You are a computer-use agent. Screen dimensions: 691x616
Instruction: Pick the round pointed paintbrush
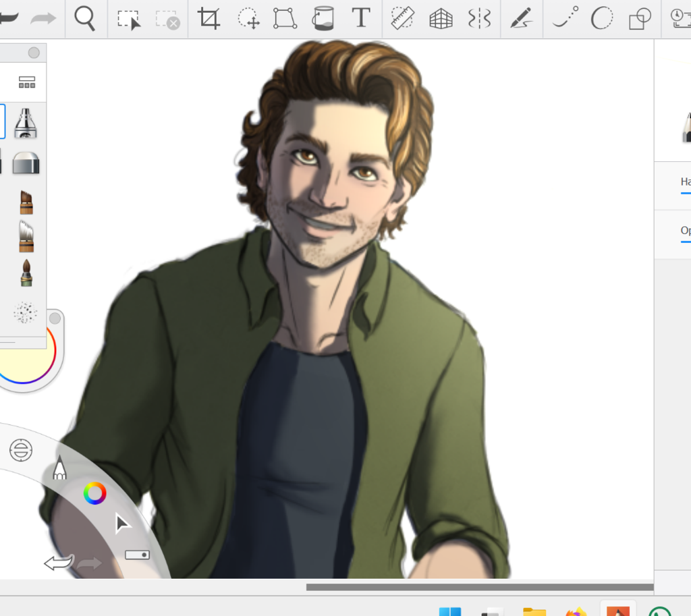(x=26, y=273)
